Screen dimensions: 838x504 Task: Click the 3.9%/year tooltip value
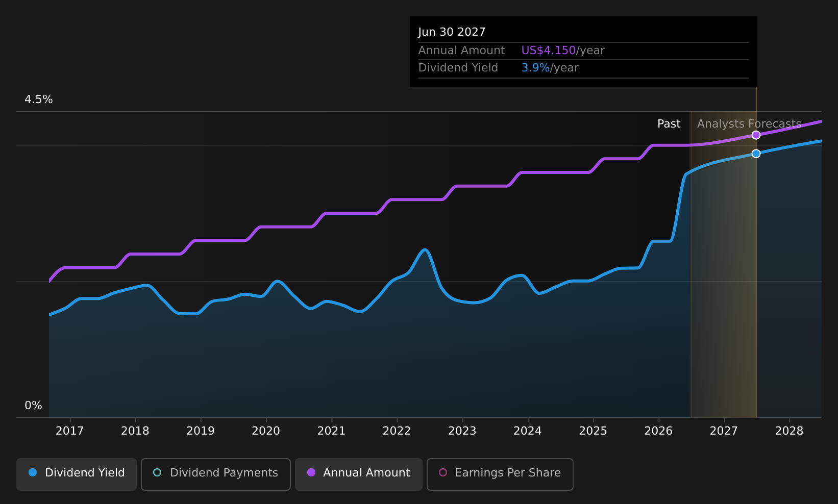(x=550, y=68)
